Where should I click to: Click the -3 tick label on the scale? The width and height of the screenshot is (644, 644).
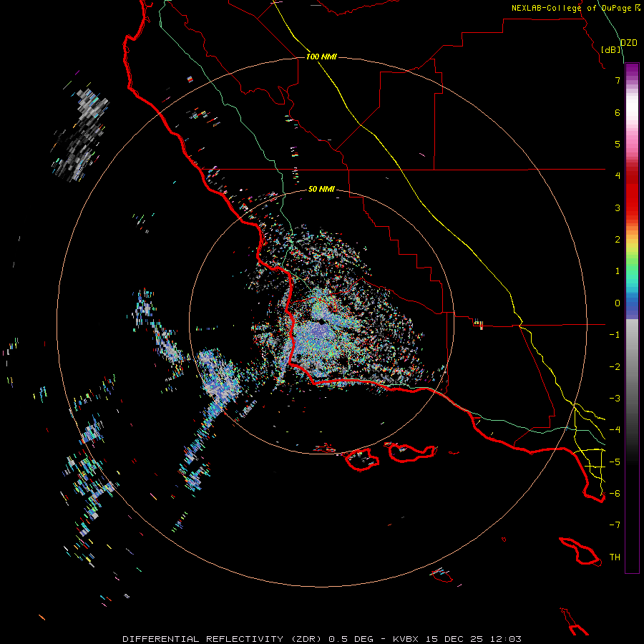click(615, 398)
